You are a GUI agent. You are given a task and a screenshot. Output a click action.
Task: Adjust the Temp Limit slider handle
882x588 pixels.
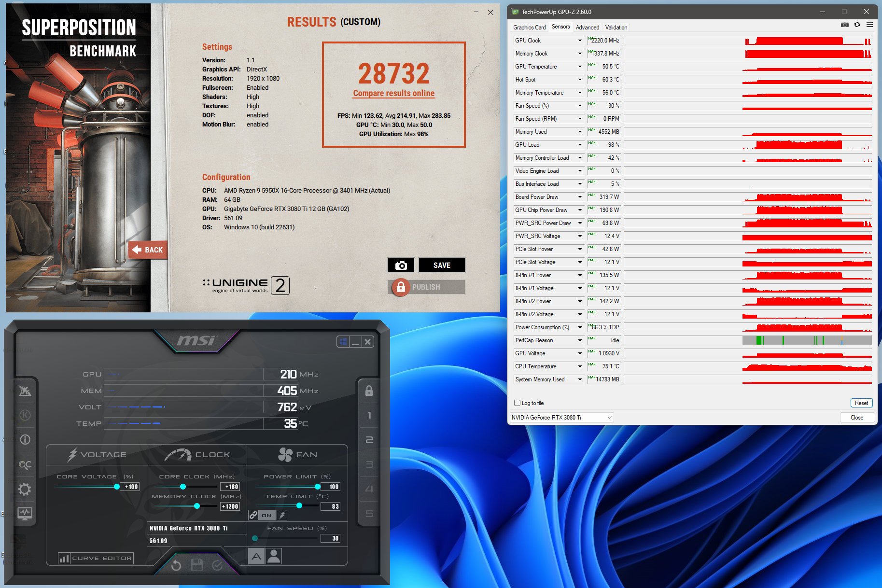pos(299,506)
